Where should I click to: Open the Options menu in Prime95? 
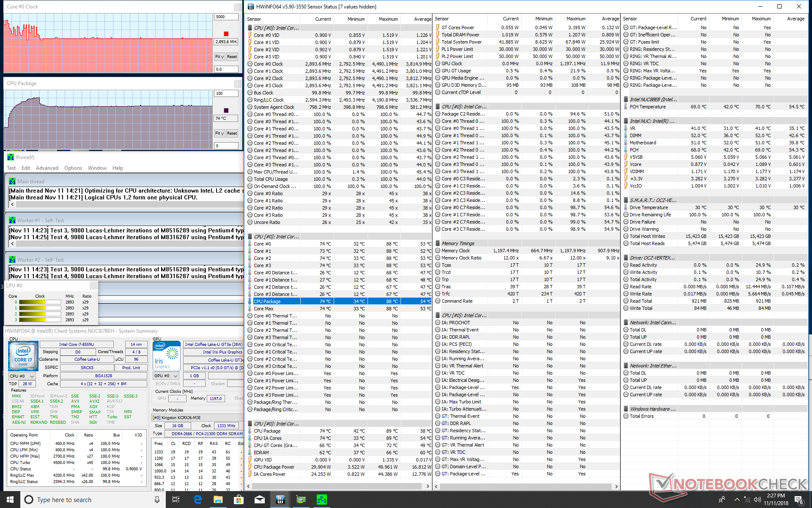point(73,168)
